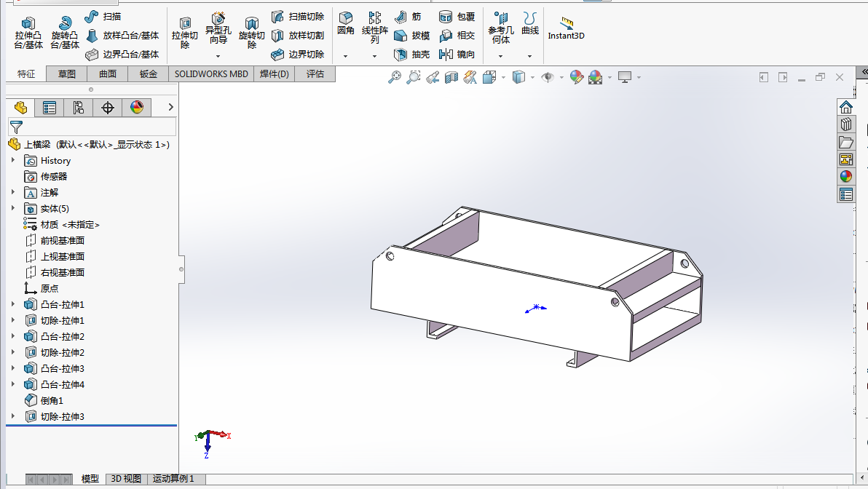Select the 相交 intersect tool
The image size is (868, 489).
tap(457, 36)
